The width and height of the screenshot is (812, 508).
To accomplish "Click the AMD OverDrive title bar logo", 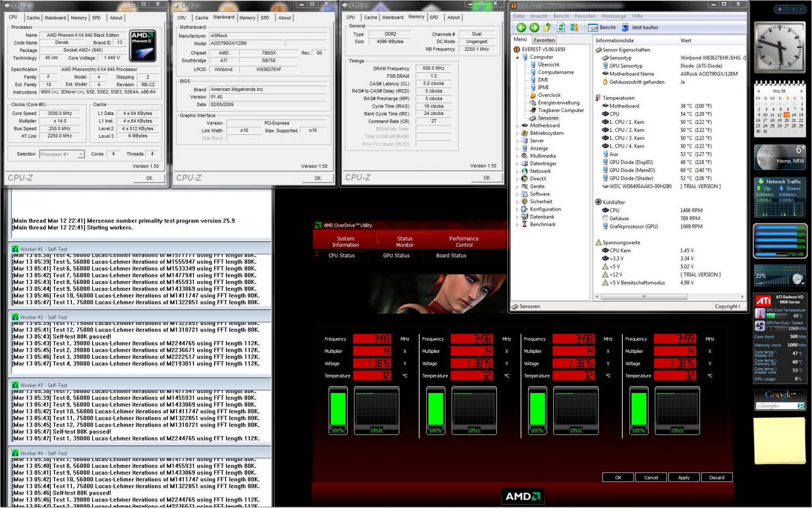I will pyautogui.click(x=318, y=225).
